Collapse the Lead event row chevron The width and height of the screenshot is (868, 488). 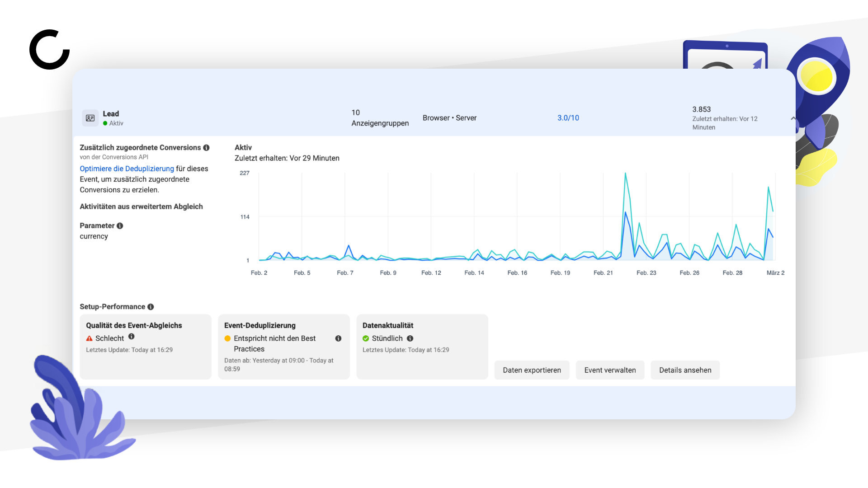(793, 118)
